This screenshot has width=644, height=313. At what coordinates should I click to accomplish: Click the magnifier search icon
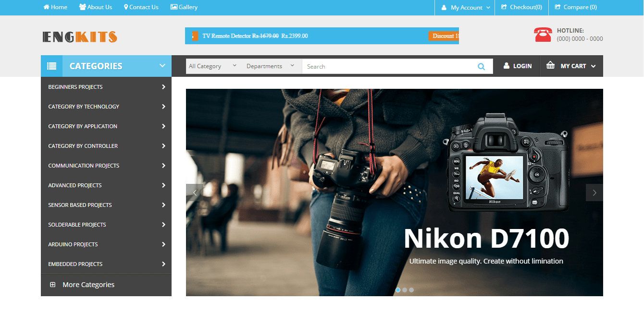[x=481, y=67]
